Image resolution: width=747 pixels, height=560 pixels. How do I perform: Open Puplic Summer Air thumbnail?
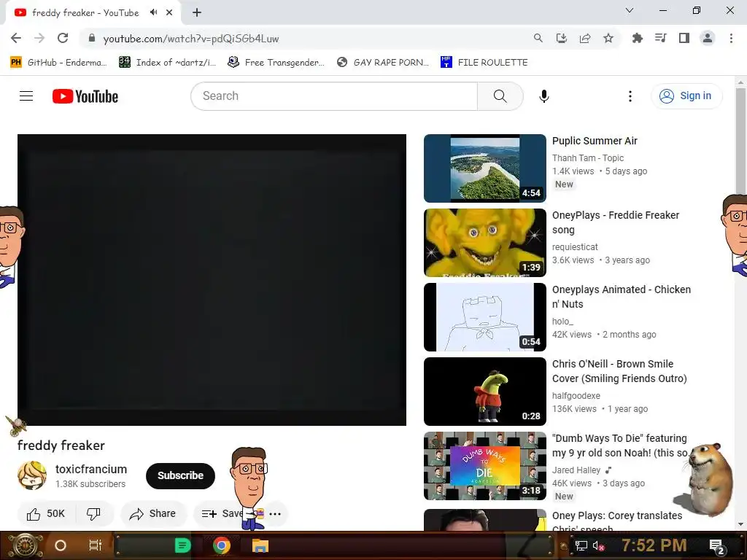(485, 168)
